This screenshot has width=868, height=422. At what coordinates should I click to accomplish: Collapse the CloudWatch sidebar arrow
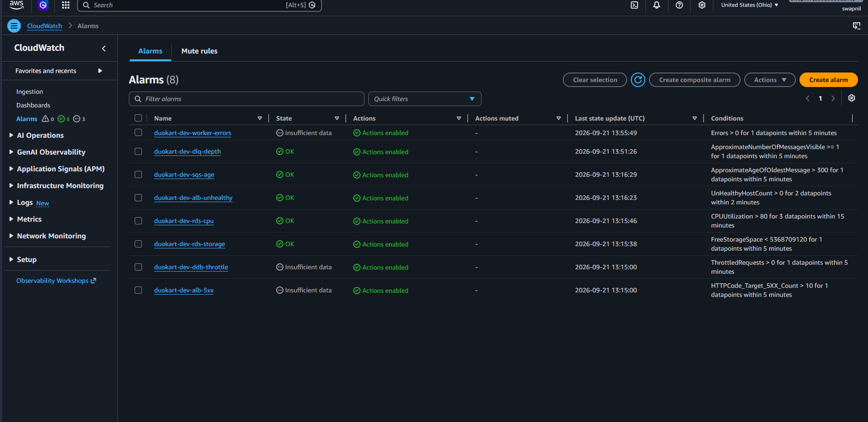(104, 48)
